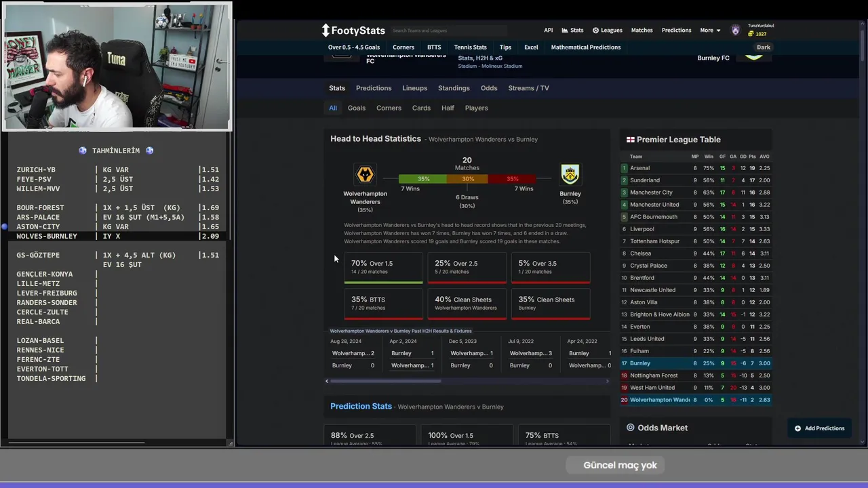The height and width of the screenshot is (488, 868).
Task: Expand the More dropdown menu
Action: point(710,30)
